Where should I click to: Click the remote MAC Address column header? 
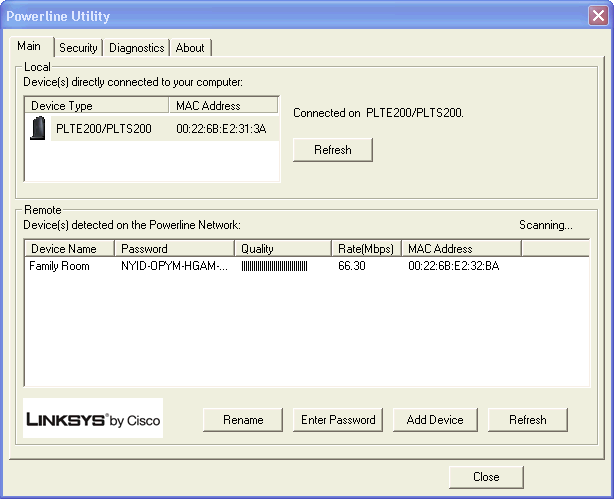pos(460,248)
